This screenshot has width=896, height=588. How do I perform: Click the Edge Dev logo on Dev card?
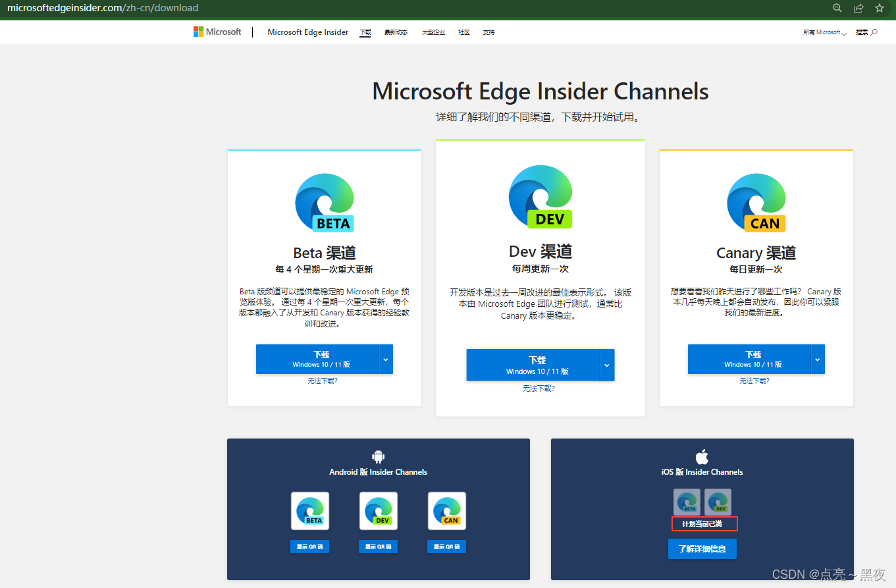click(x=540, y=197)
